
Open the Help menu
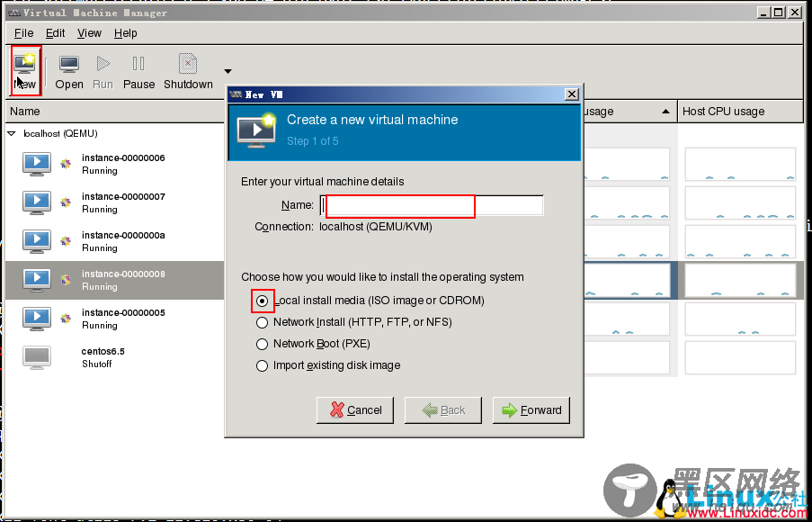coord(125,33)
